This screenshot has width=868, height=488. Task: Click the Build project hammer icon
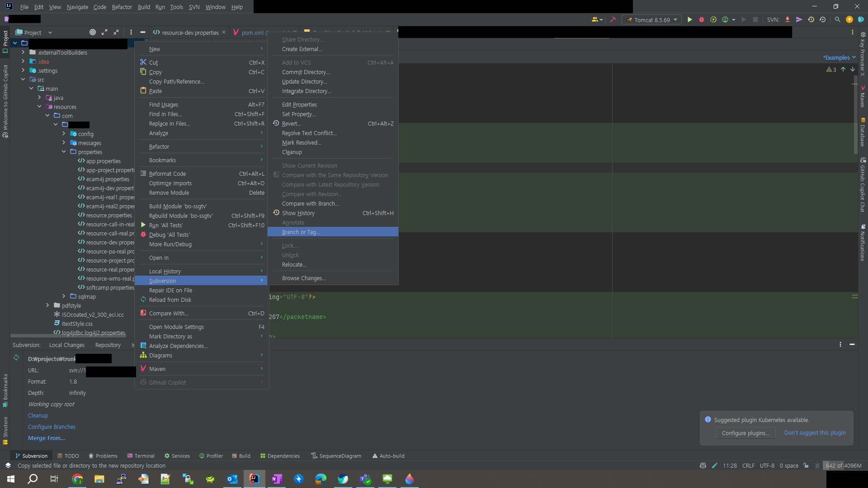[x=613, y=19]
